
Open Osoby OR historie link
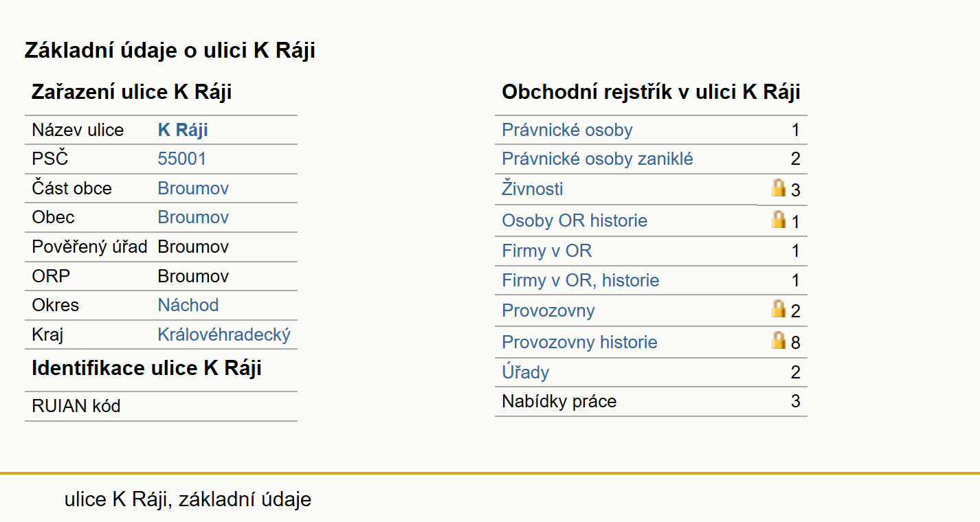point(575,221)
